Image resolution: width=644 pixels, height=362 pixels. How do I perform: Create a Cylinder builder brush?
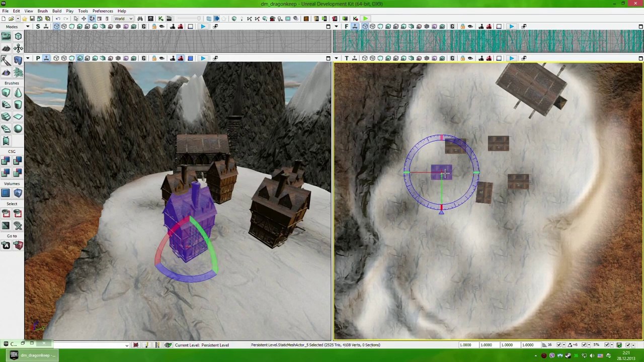[x=18, y=105]
